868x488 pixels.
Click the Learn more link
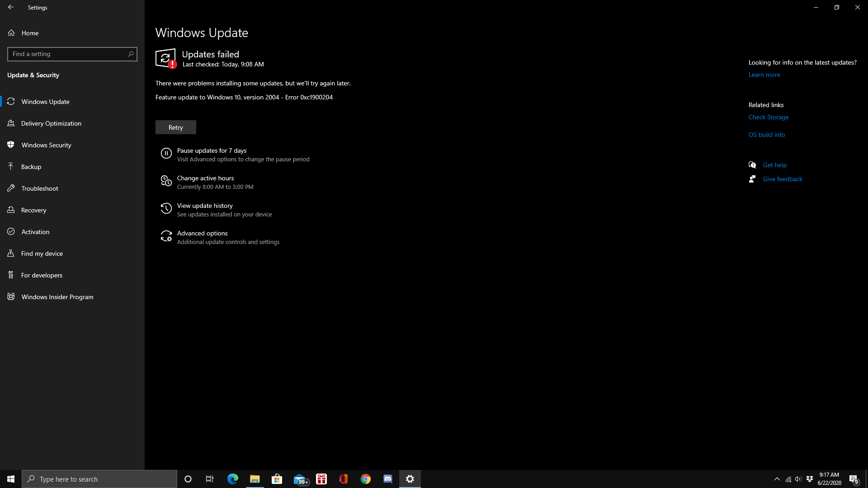tap(764, 75)
